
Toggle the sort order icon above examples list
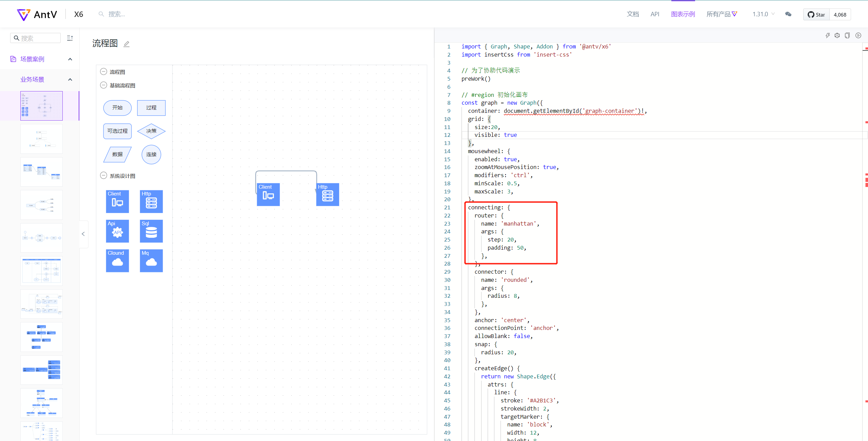click(x=70, y=38)
